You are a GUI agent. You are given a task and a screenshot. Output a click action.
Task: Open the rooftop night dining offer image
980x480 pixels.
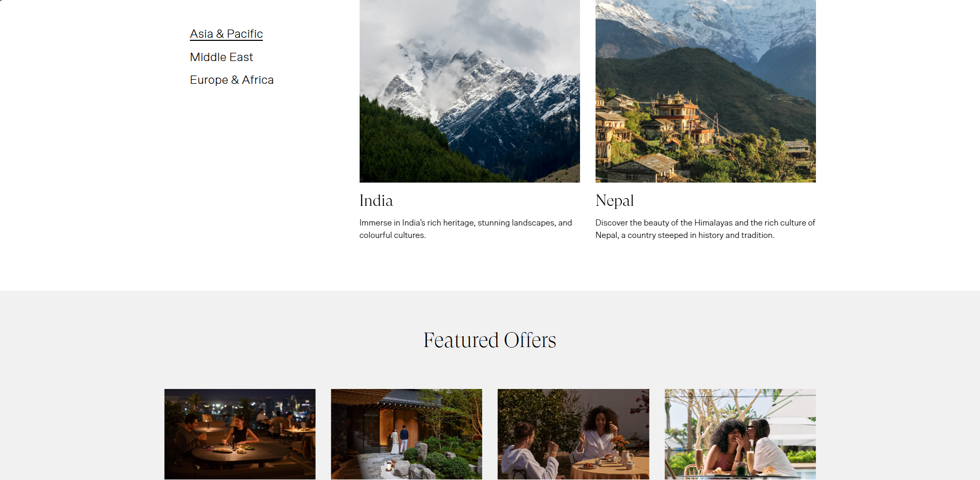(x=240, y=434)
